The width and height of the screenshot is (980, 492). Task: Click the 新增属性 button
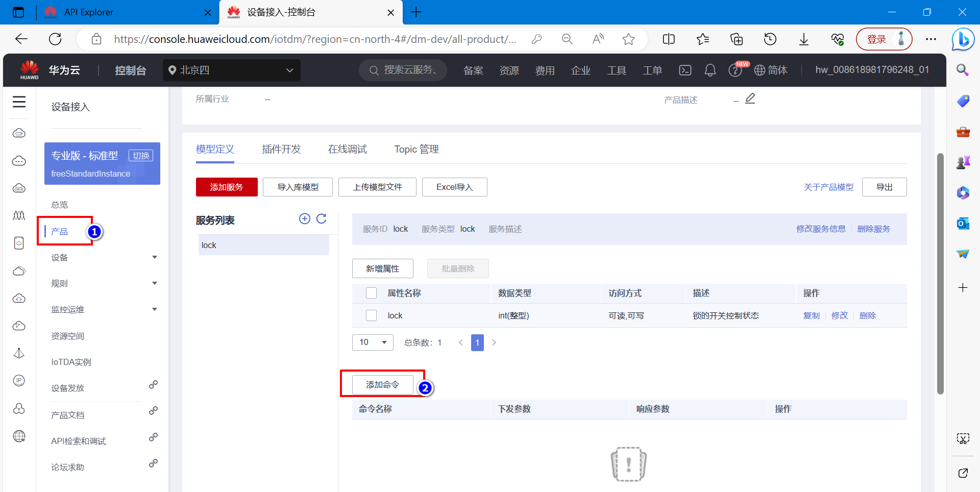pyautogui.click(x=382, y=268)
